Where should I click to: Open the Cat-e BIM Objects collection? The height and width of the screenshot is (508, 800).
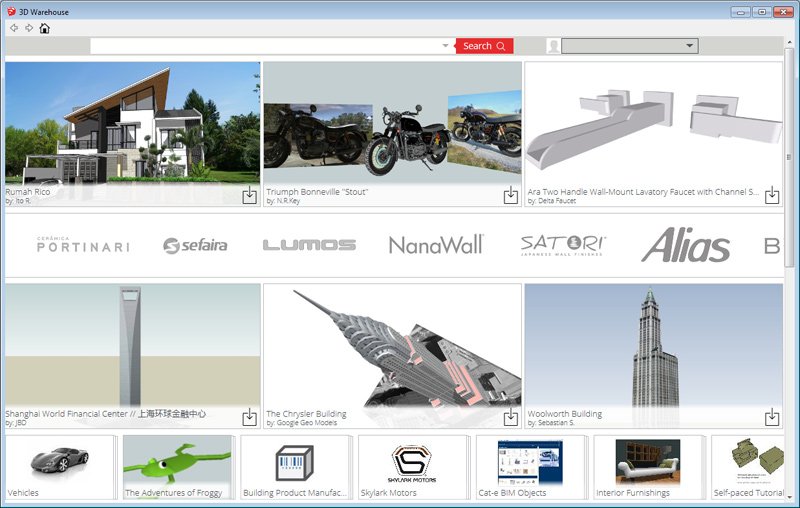click(531, 467)
